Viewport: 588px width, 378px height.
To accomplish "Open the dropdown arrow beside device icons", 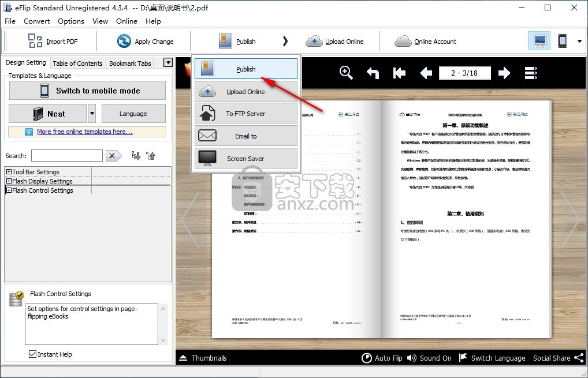I will 579,41.
